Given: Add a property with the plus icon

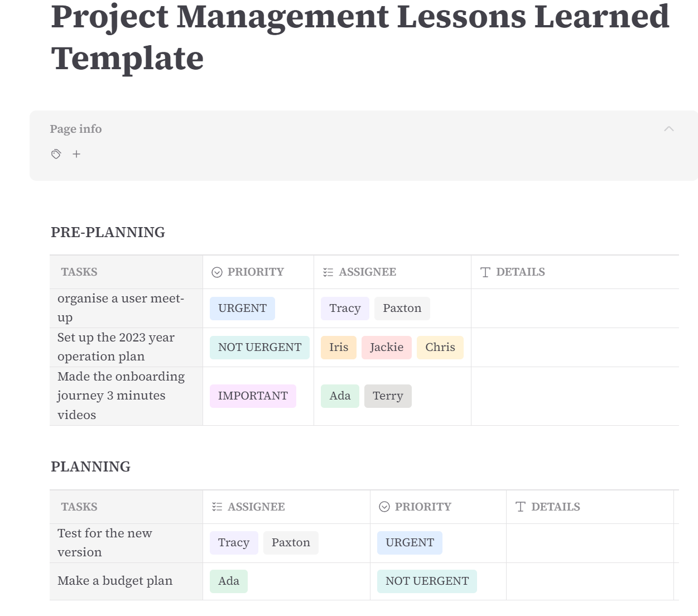Looking at the screenshot, I should 76,154.
